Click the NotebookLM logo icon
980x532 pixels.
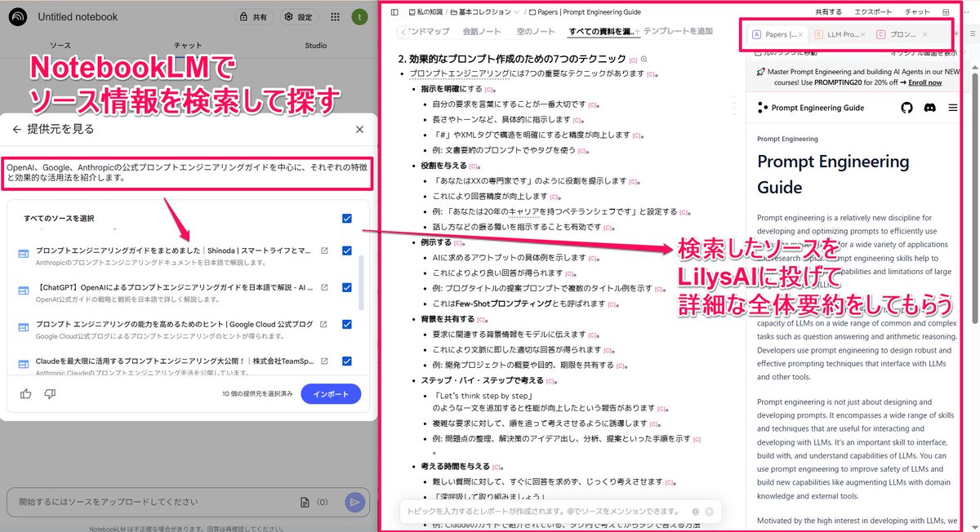(17, 16)
